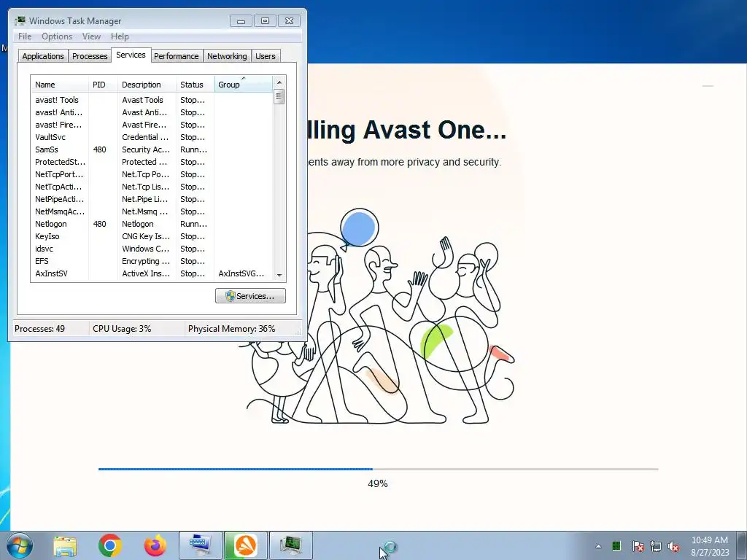
Task: Select the Task Manager taskbar button
Action: [x=291, y=545]
